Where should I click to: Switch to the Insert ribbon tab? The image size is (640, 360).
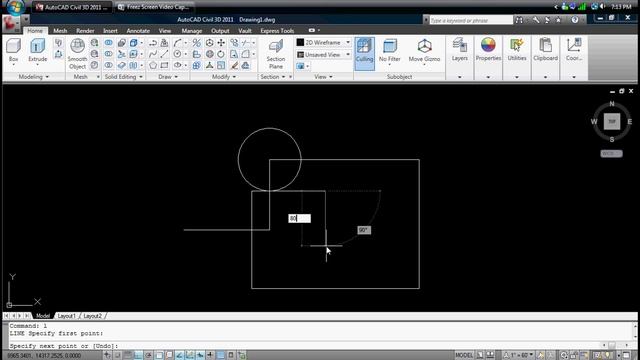click(110, 31)
